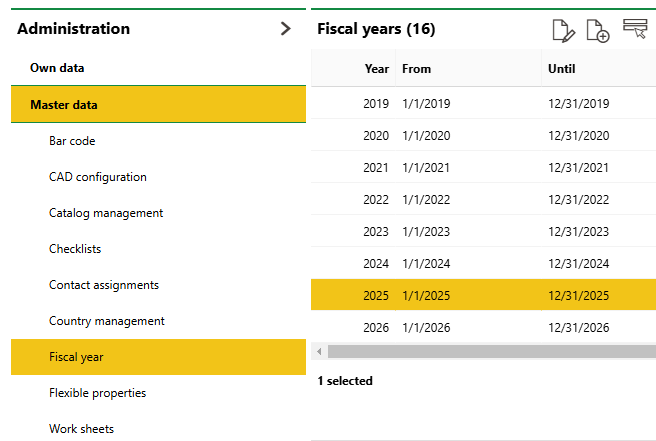656x441 pixels.
Task: Select the 2024 fiscal year row
Action: coord(483,264)
